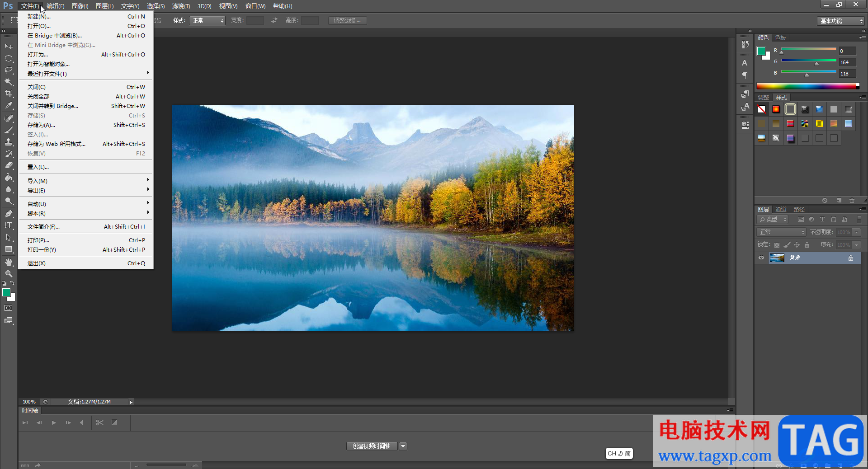868x469 pixels.
Task: Open the 基本功能 workspace dropdown
Action: (x=841, y=21)
